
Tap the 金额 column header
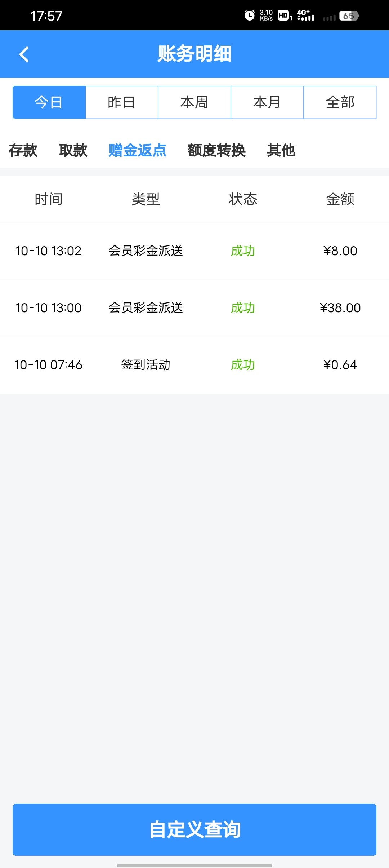tap(340, 199)
